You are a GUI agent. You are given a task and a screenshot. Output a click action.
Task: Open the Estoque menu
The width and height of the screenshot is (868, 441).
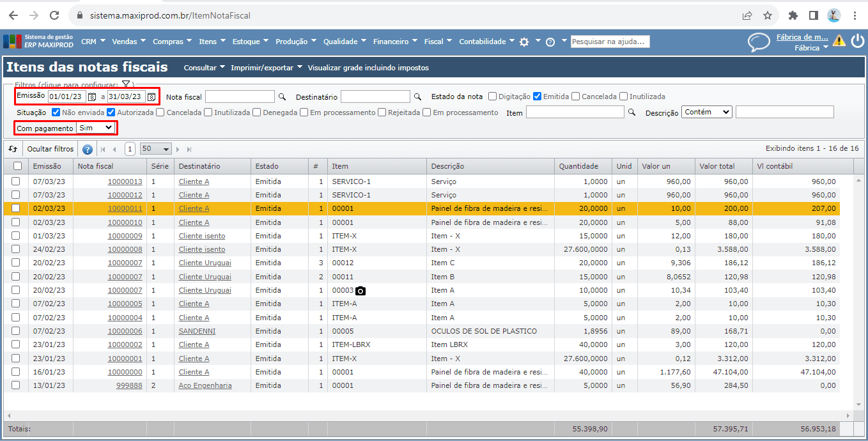pyautogui.click(x=249, y=42)
